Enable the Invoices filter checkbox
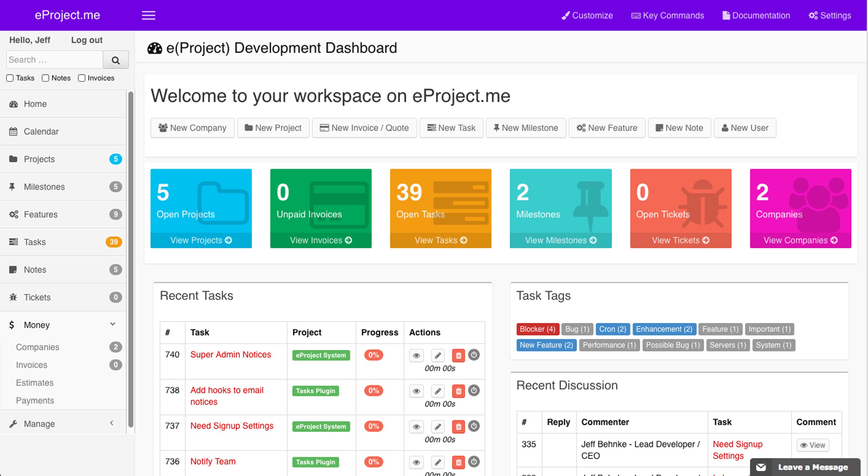The image size is (868, 476). (82, 78)
